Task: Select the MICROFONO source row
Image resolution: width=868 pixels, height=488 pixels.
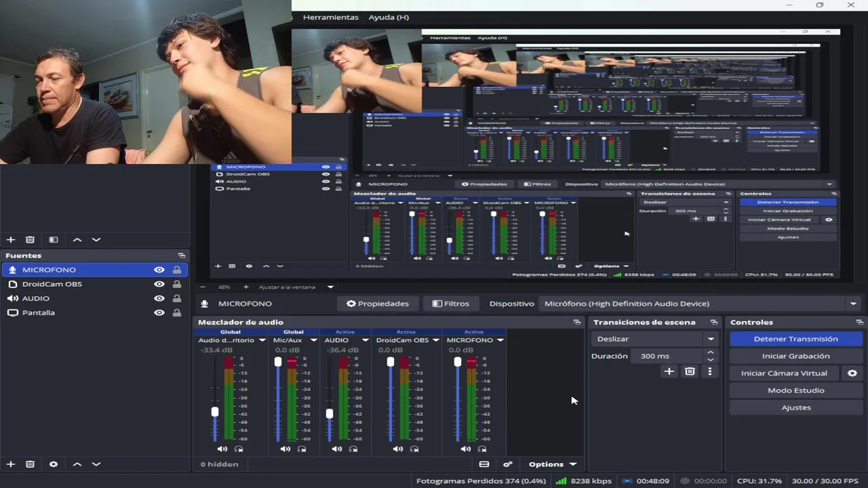Action: point(95,270)
